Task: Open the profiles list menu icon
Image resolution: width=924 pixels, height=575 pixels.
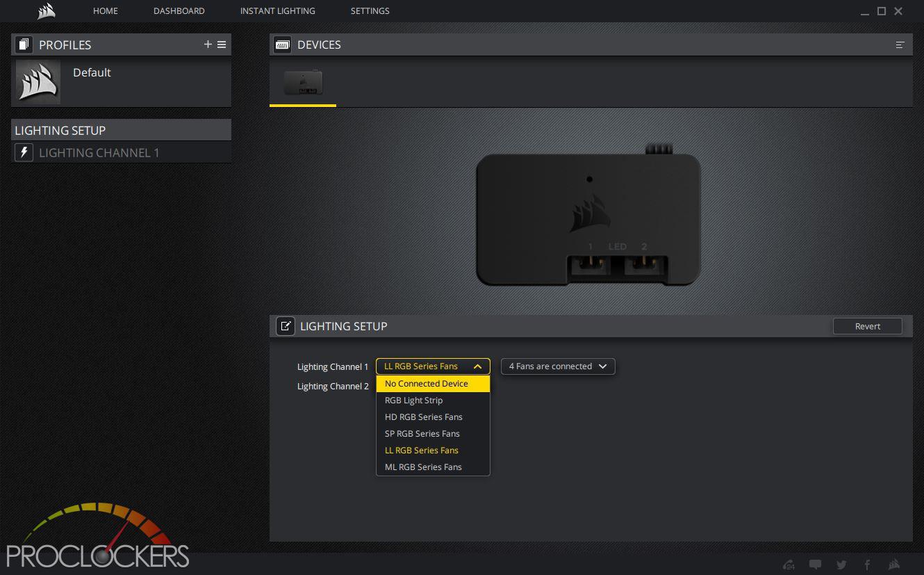Action: click(x=222, y=44)
